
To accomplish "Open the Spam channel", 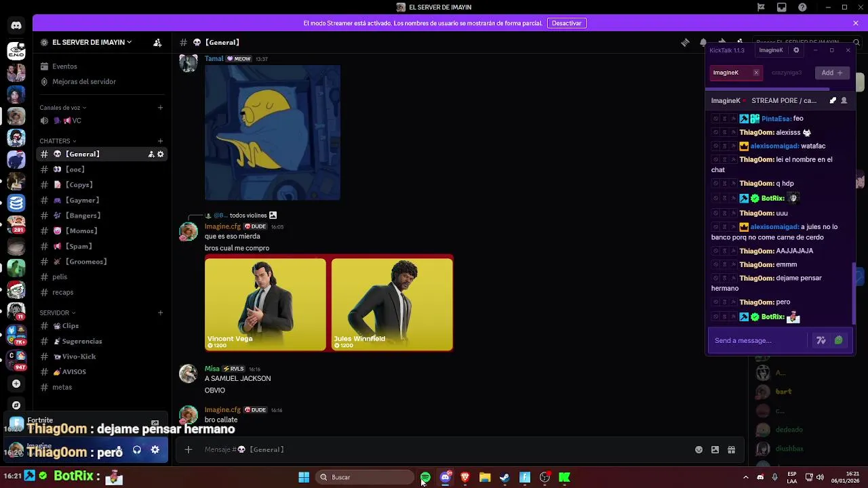I will 102,246.
